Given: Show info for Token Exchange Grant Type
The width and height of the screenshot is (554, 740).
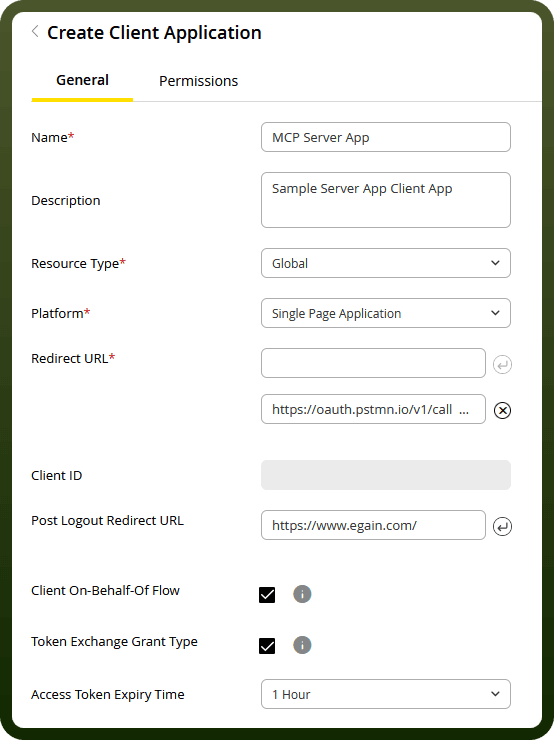Looking at the screenshot, I should pyautogui.click(x=302, y=645).
